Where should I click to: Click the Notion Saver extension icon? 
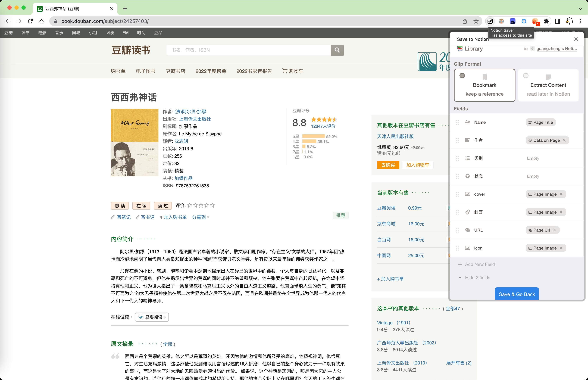(490, 21)
